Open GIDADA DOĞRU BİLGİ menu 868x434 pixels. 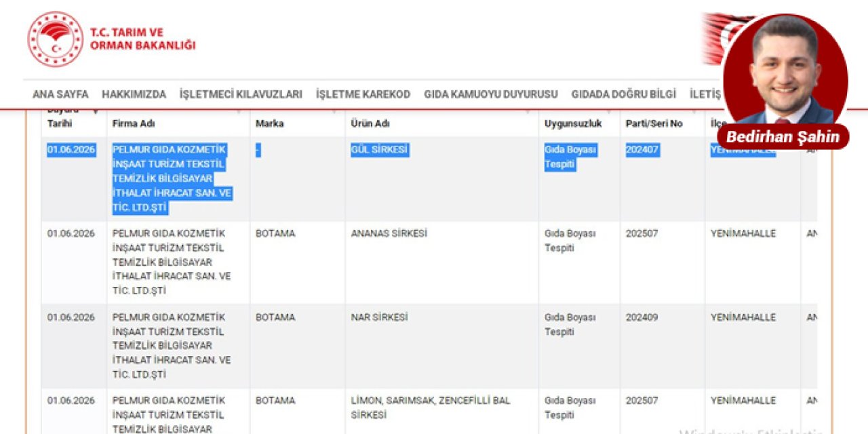(624, 94)
